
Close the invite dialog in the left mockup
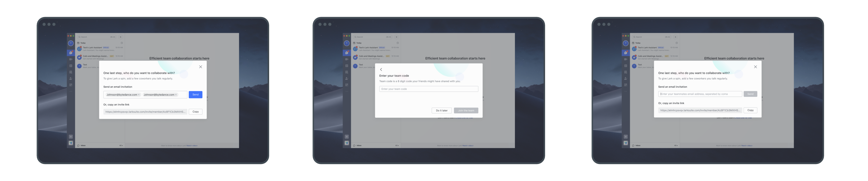(x=200, y=67)
